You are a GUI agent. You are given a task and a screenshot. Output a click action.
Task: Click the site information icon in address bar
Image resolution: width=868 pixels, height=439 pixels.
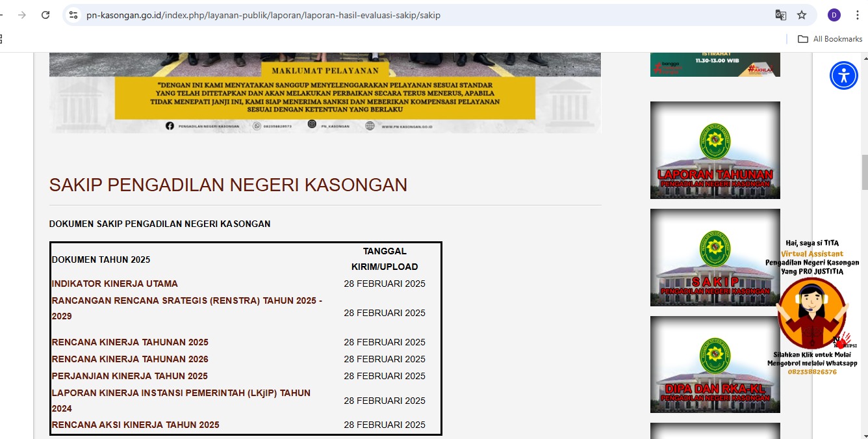[73, 14]
